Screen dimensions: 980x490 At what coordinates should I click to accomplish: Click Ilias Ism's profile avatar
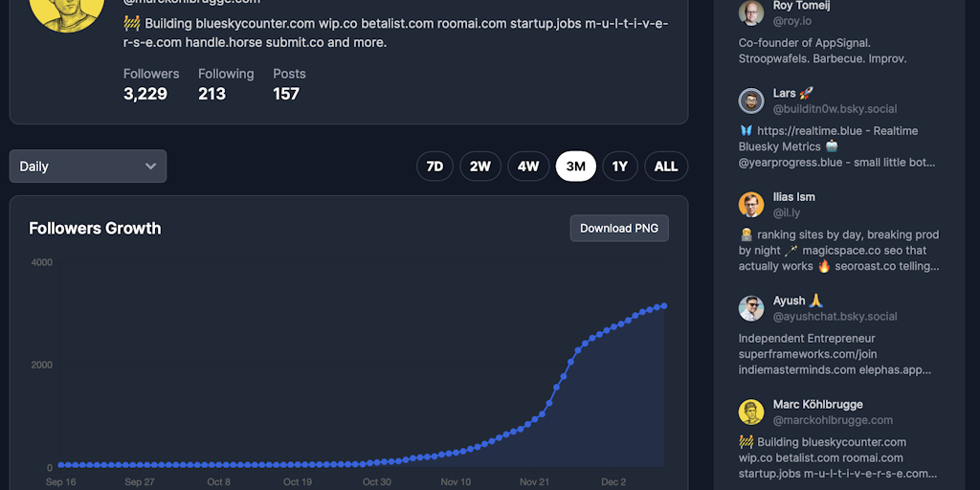751,204
